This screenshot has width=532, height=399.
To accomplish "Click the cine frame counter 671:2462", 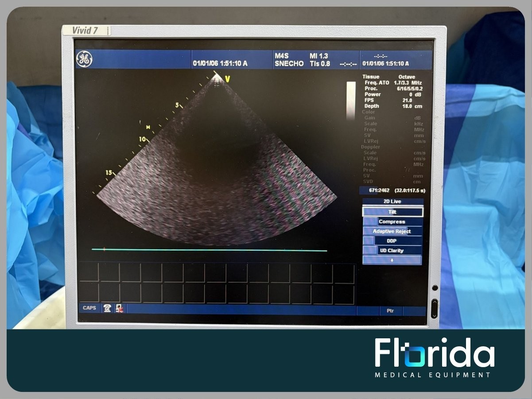I will 374,190.
